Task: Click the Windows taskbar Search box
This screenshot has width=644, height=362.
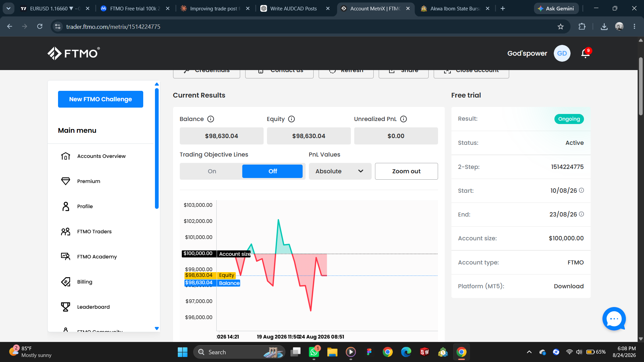Action: (x=239, y=352)
